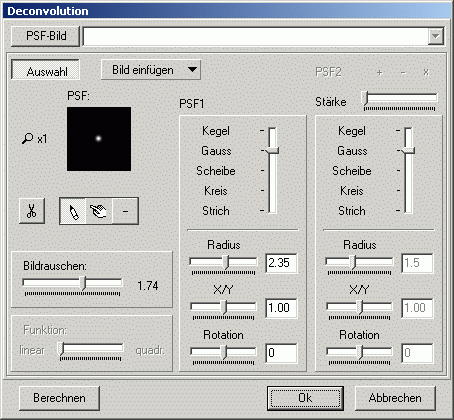Viewport: 454px width, 420px height.
Task: Toggle the Auswahl button
Action: 46,70
